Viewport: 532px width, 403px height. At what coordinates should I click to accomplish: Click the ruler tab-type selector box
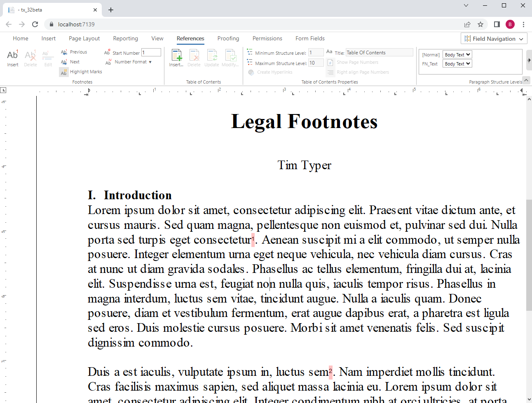click(x=3, y=90)
